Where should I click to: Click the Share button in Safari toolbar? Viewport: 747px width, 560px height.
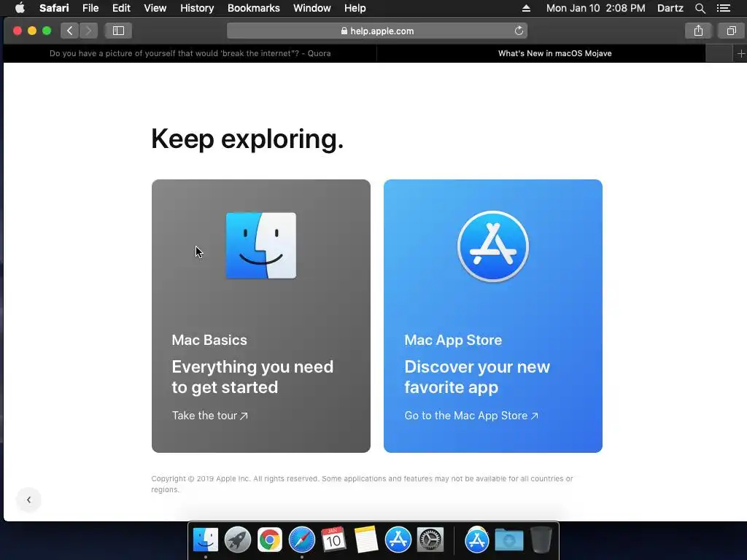(x=698, y=31)
